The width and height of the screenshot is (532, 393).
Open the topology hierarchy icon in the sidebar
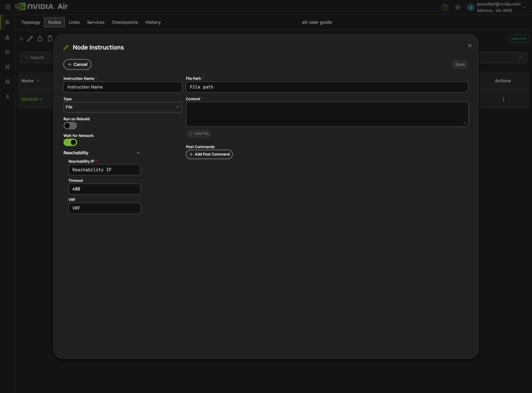coord(7,37)
